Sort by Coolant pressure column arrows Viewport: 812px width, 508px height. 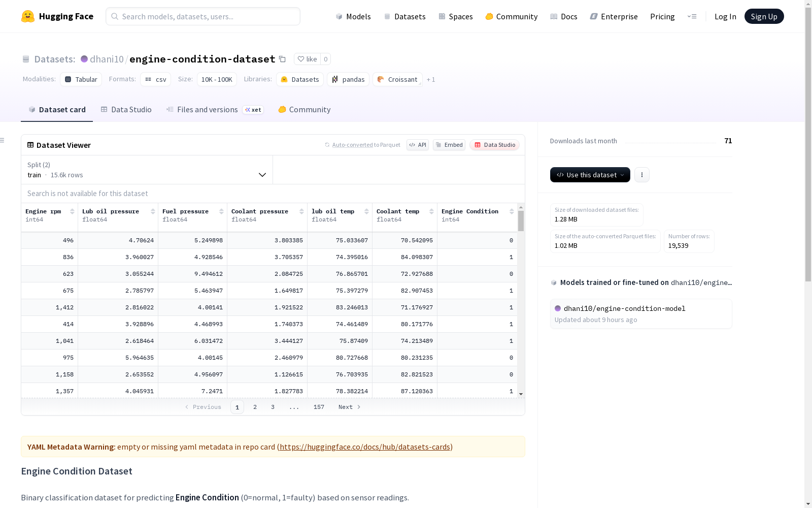click(x=301, y=211)
